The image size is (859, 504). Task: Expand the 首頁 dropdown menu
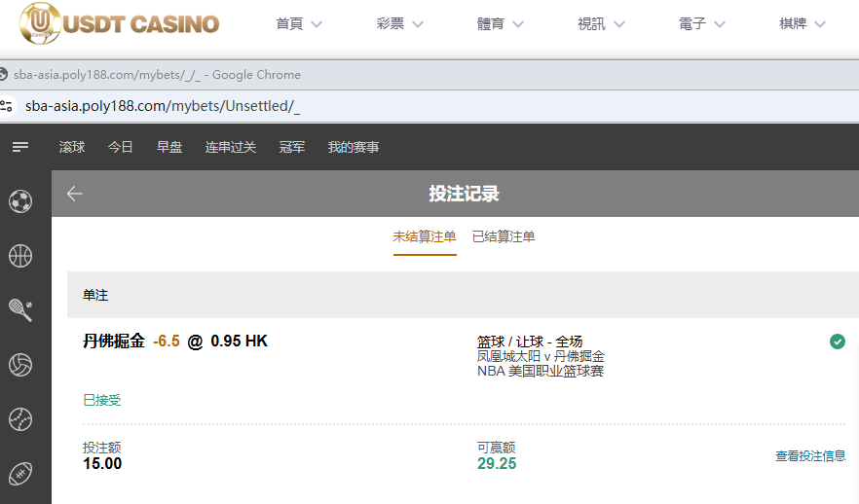coord(299,23)
